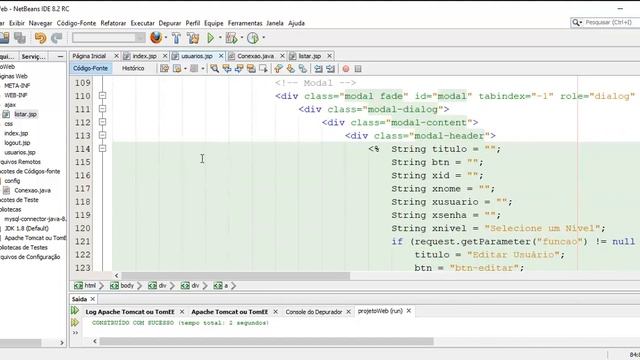Image resolution: width=640 pixels, height=360 pixels.
Task: Select Conexao.java in project tree
Action: (32, 190)
